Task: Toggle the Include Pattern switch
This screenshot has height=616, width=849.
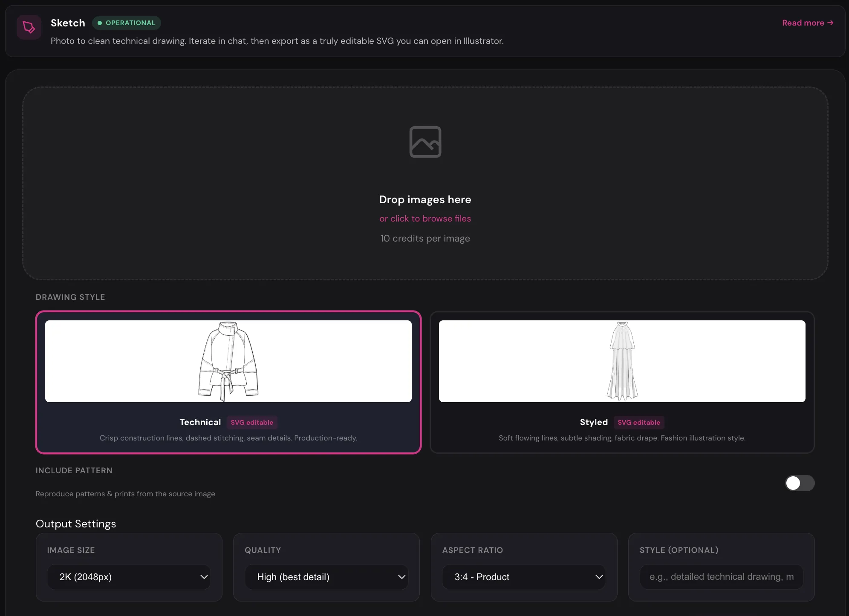Action: (x=800, y=483)
